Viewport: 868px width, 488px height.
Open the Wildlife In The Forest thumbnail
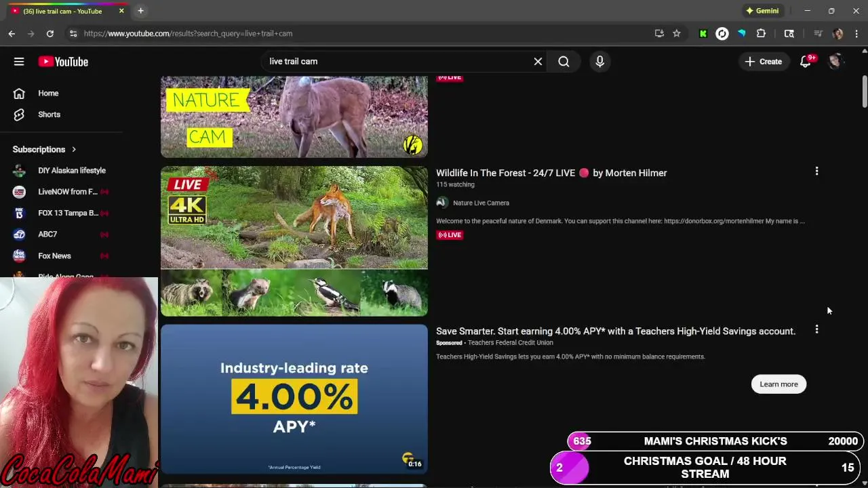coord(294,241)
